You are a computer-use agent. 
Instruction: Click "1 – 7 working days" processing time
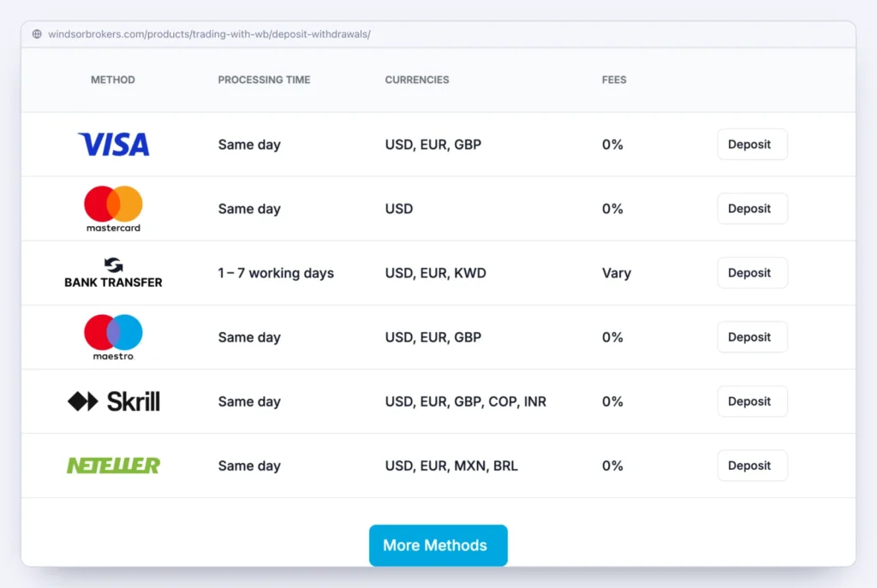coord(276,273)
